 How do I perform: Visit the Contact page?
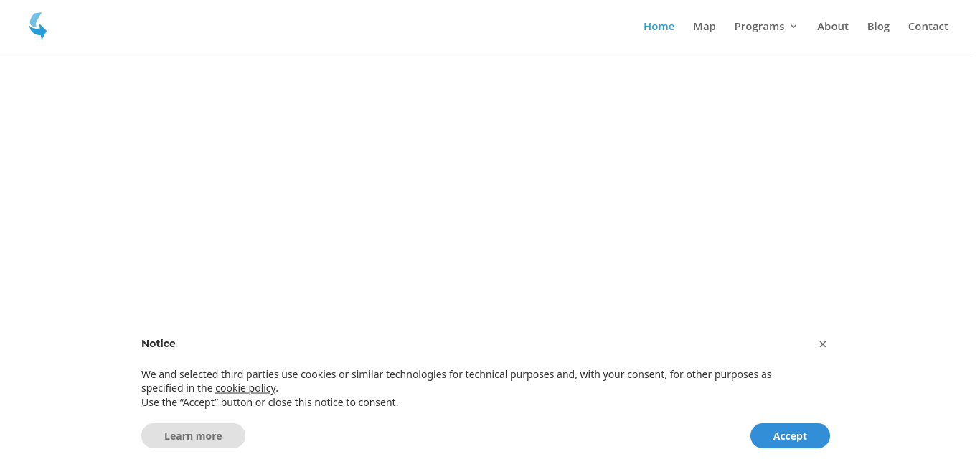(x=928, y=27)
